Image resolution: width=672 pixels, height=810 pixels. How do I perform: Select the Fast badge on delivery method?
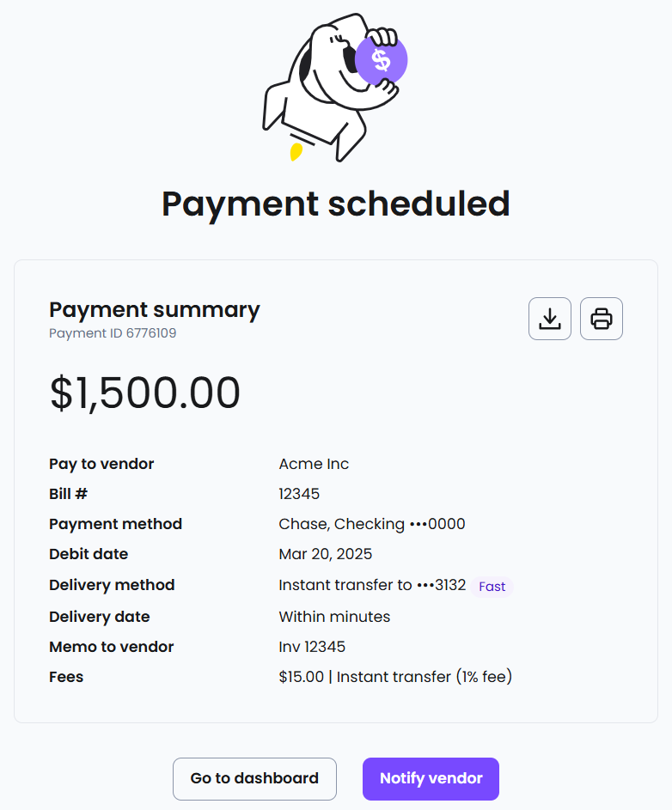coord(492,587)
